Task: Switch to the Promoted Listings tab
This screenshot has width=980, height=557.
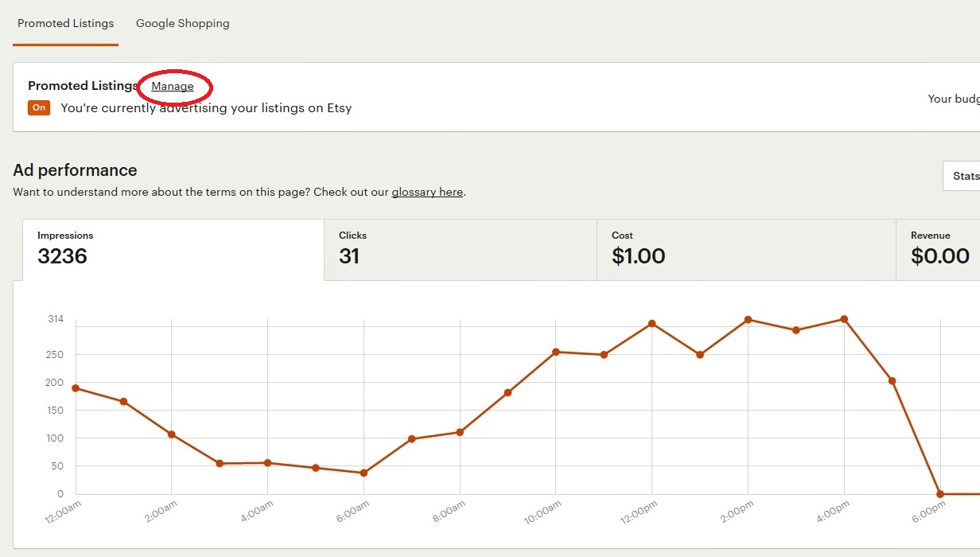Action: coord(65,24)
